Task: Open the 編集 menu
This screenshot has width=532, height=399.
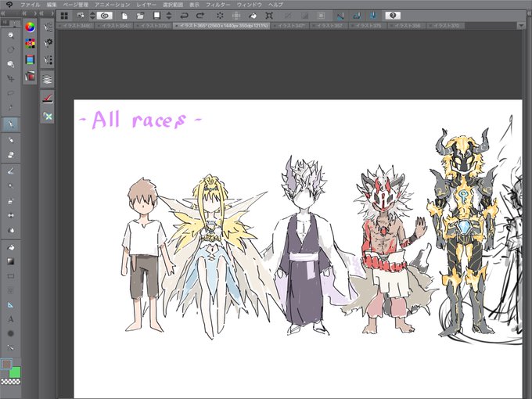Action: pos(52,5)
